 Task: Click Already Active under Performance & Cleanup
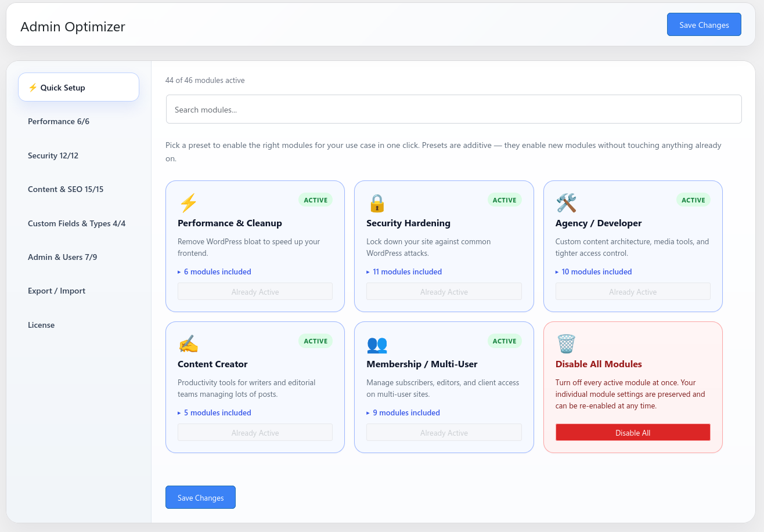pos(255,291)
